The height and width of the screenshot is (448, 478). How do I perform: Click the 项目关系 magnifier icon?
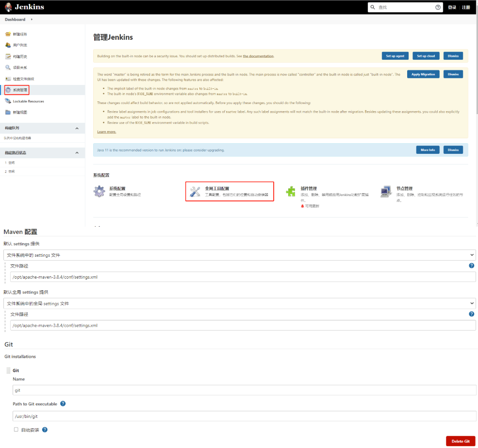point(8,67)
